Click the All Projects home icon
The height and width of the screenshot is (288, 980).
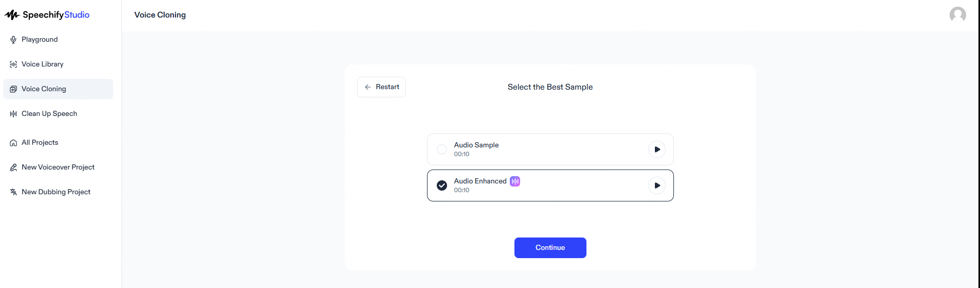pyautogui.click(x=13, y=143)
